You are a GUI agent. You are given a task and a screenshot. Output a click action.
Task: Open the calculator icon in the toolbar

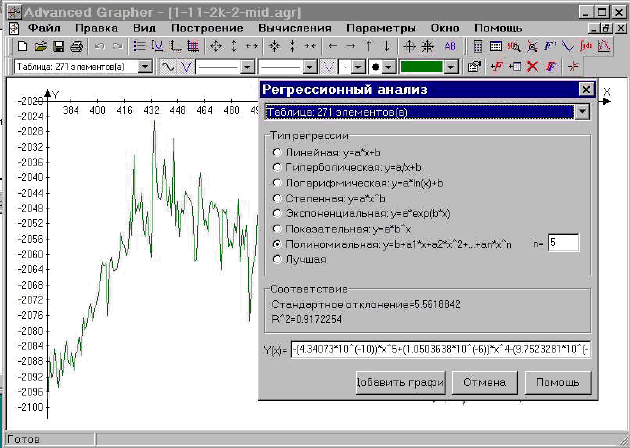click(478, 46)
